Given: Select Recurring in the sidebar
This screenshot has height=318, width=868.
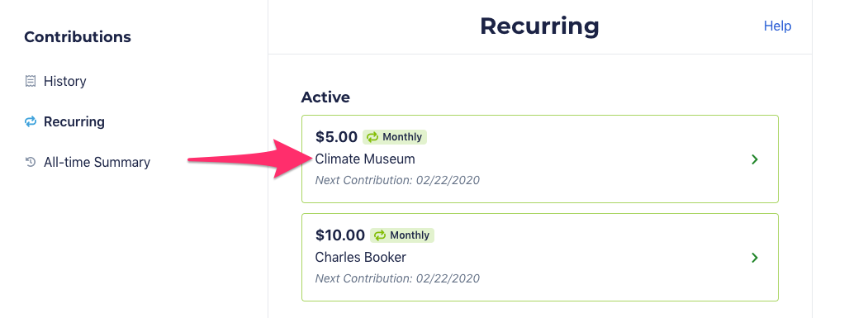Looking at the screenshot, I should [74, 121].
